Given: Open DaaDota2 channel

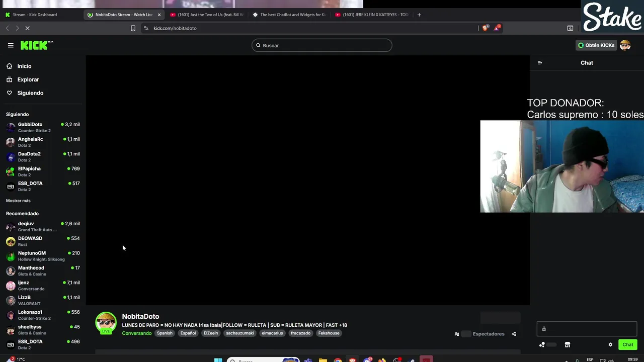Looking at the screenshot, I should pyautogui.click(x=43, y=157).
